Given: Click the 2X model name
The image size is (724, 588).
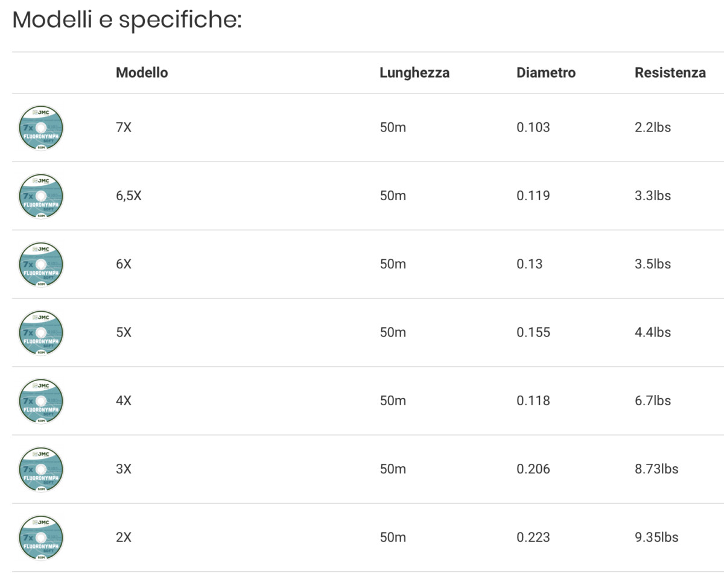Looking at the screenshot, I should point(123,537).
